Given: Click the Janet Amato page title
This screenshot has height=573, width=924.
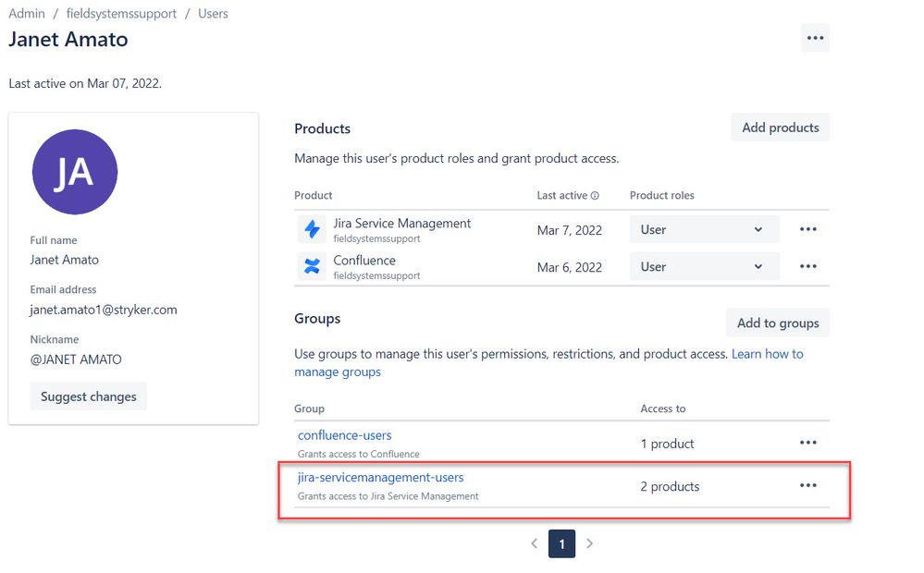Looking at the screenshot, I should [68, 40].
